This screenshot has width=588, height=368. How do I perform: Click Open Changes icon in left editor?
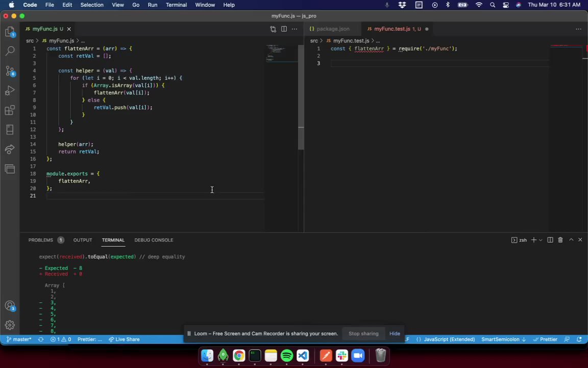point(273,29)
